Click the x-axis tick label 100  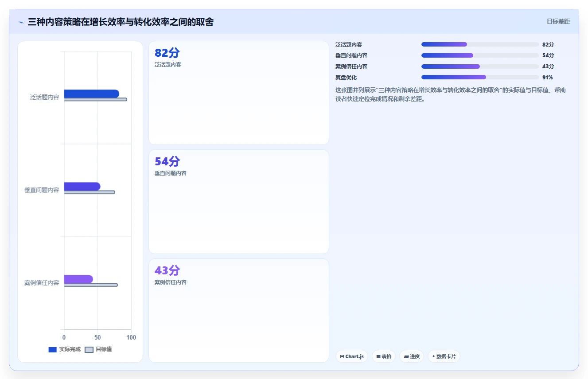click(x=131, y=337)
